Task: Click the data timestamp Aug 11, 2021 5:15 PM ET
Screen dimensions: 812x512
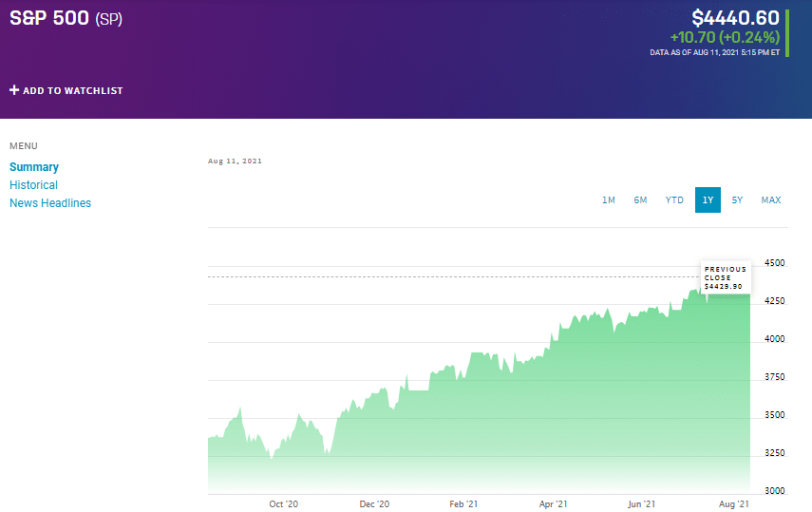Action: [x=714, y=52]
